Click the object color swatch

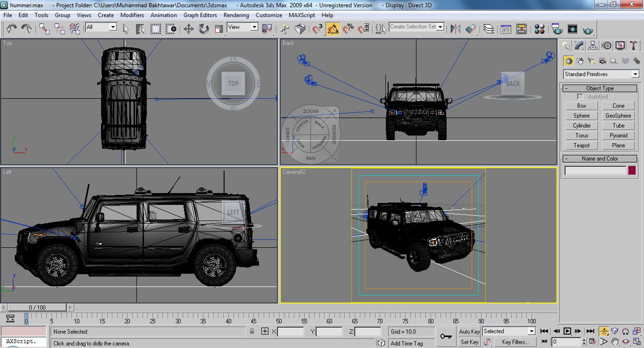pos(632,170)
